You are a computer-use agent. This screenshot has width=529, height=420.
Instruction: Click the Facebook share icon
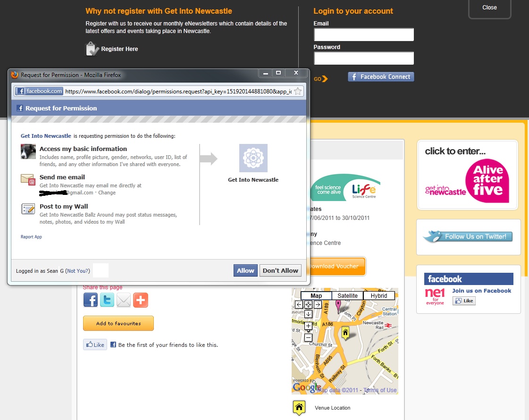click(91, 300)
